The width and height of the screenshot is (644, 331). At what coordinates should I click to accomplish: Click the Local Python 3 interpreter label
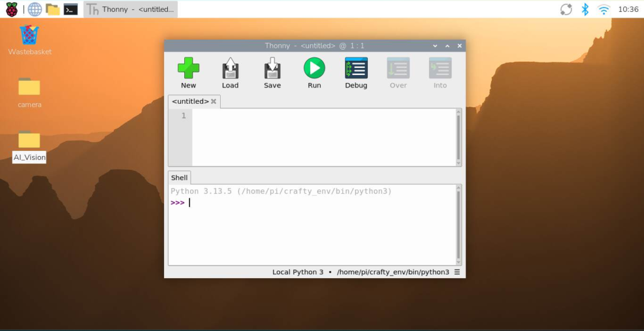point(297,272)
